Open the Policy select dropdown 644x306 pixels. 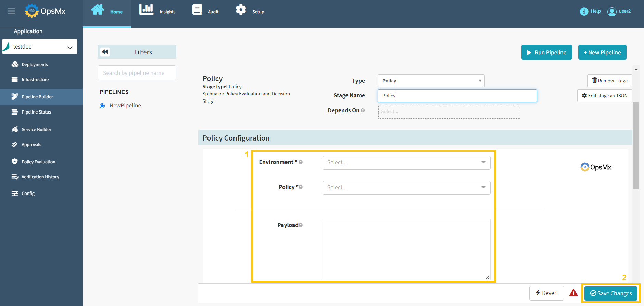tap(406, 188)
